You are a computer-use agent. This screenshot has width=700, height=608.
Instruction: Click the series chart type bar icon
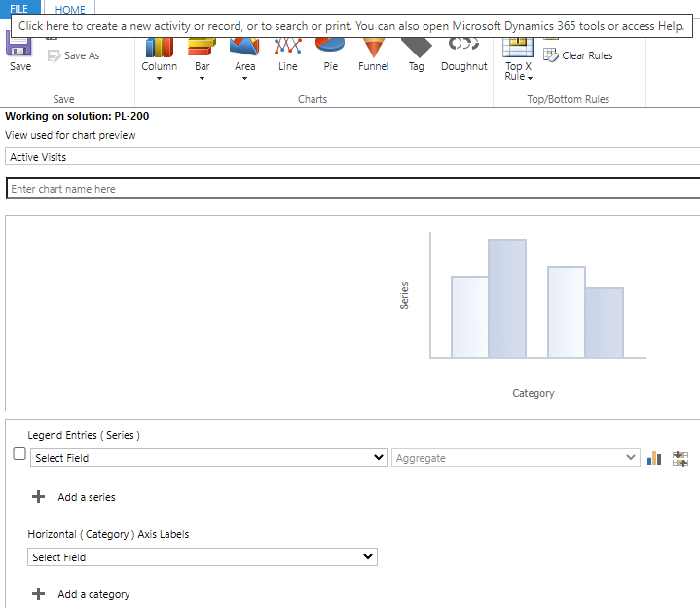point(654,458)
